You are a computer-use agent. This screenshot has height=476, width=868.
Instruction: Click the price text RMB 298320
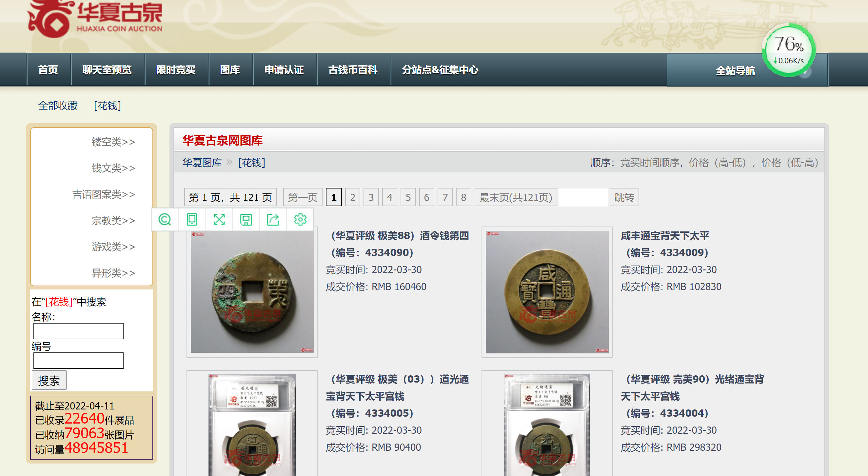coord(694,447)
